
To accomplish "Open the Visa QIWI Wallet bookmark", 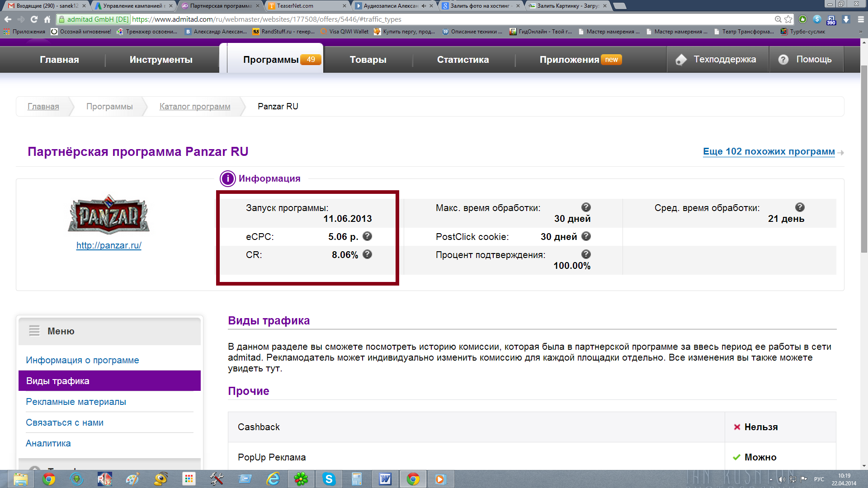I will (344, 32).
